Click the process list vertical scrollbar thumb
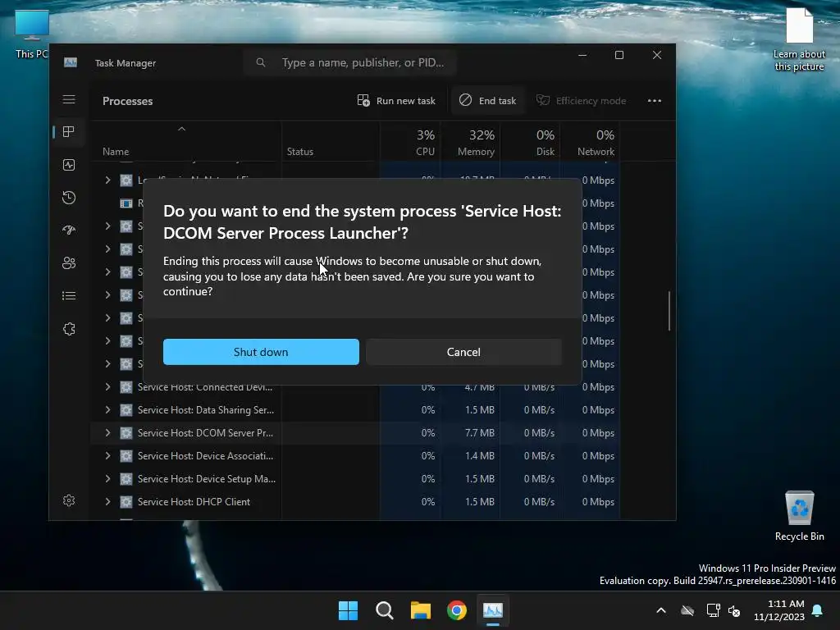This screenshot has height=630, width=840. pos(669,311)
